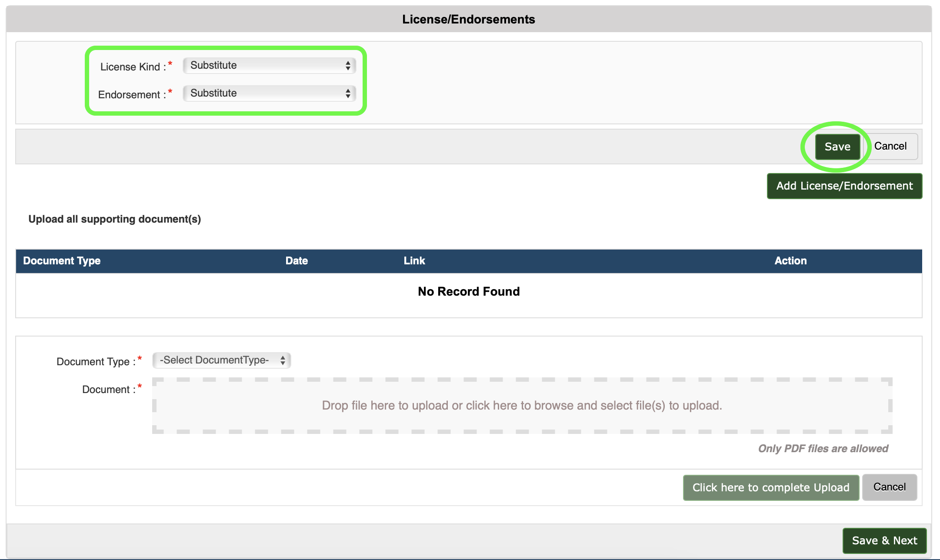Screen dimensions: 940x560
Task: Click the License Kind dropdown arrows
Action: 348,66
